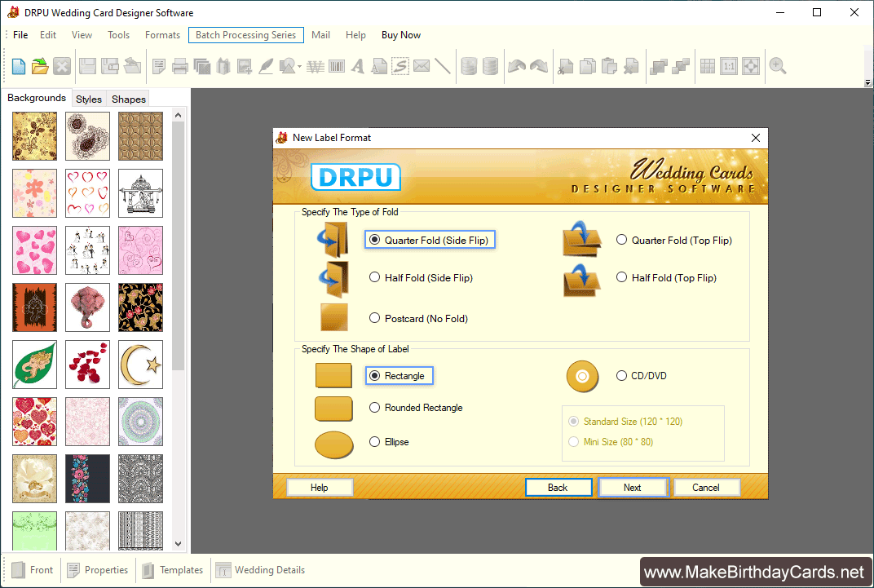The height and width of the screenshot is (588, 874).
Task: Click the signature S icon
Action: coord(400,66)
